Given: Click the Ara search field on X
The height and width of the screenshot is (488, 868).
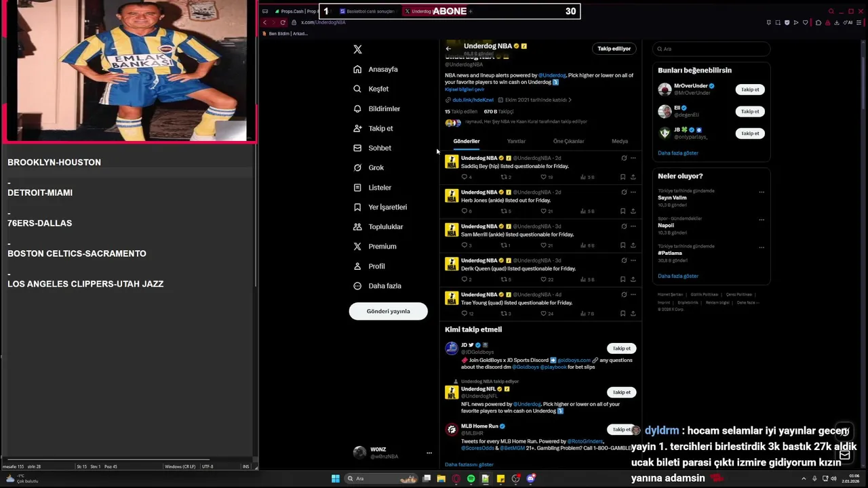Looking at the screenshot, I should point(711,49).
